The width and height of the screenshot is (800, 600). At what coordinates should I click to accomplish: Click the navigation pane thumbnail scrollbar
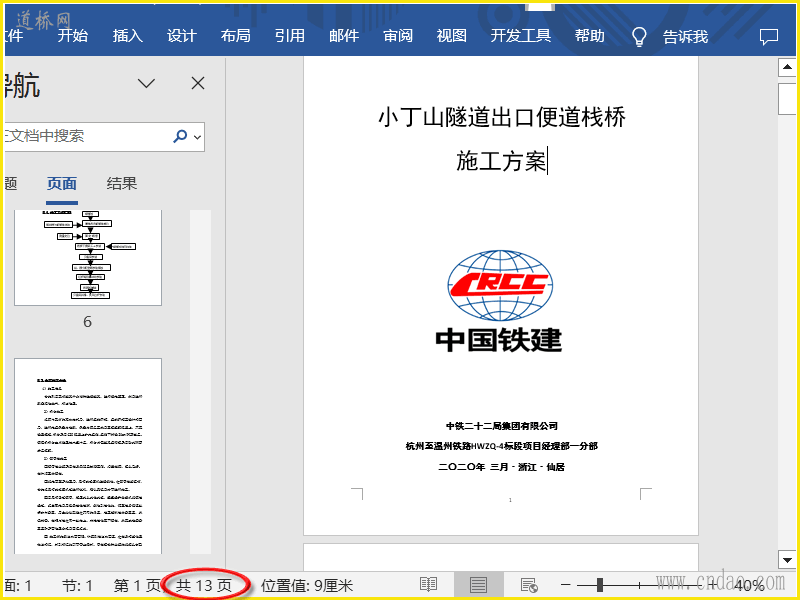point(201,382)
